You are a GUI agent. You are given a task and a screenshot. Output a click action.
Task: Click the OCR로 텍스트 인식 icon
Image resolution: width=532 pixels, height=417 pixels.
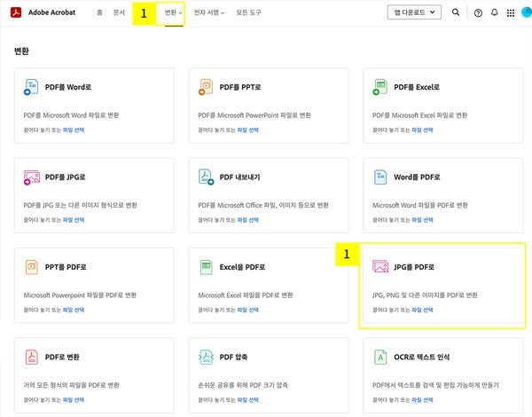point(380,357)
